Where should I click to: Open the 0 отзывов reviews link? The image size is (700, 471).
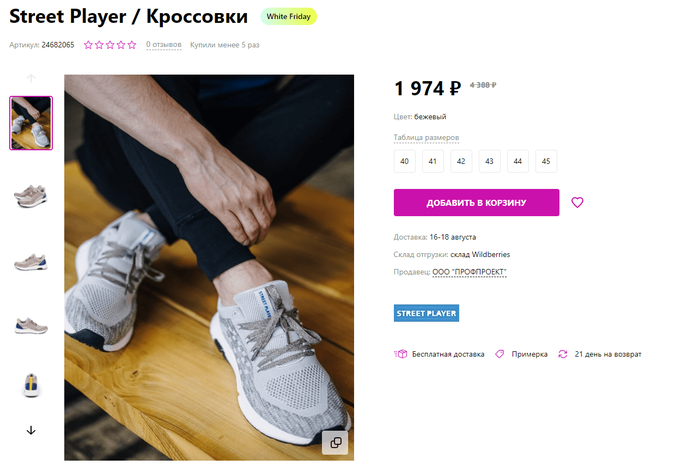163,45
